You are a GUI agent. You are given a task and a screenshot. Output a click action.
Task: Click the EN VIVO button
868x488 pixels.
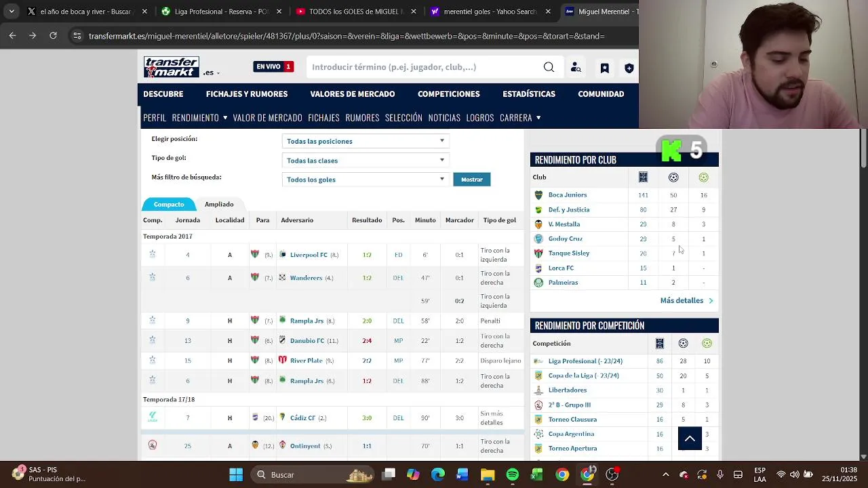click(x=274, y=67)
